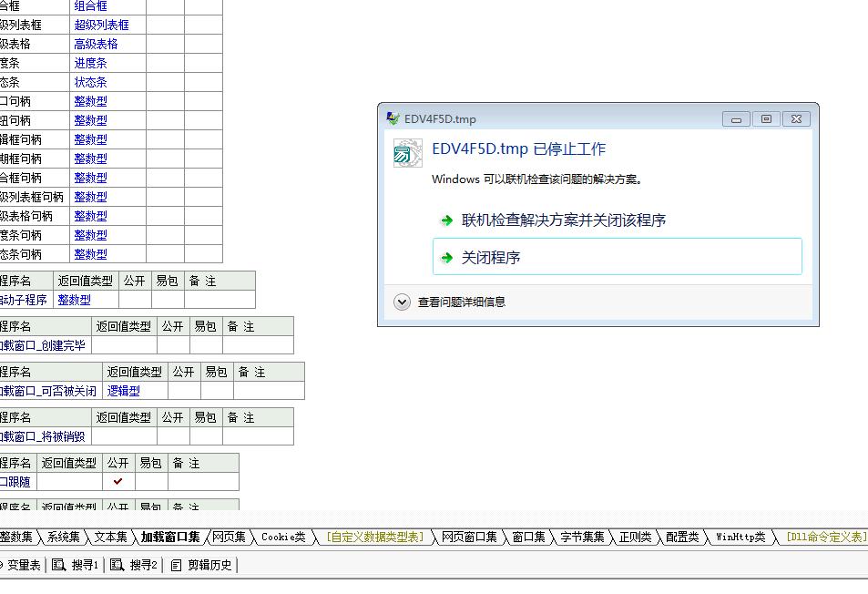Select the 变量表 panel tab
Image resolution: width=868 pixels, height=594 pixels.
(x=24, y=565)
